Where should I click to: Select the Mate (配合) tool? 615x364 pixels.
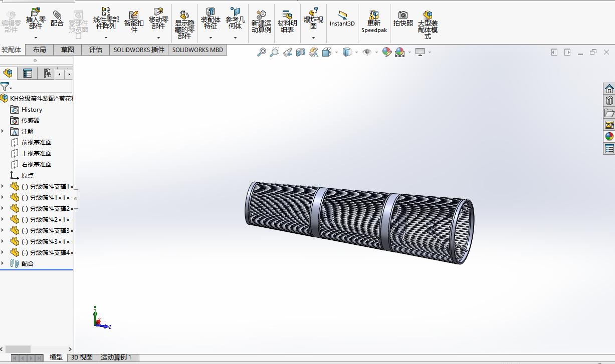pos(57,19)
